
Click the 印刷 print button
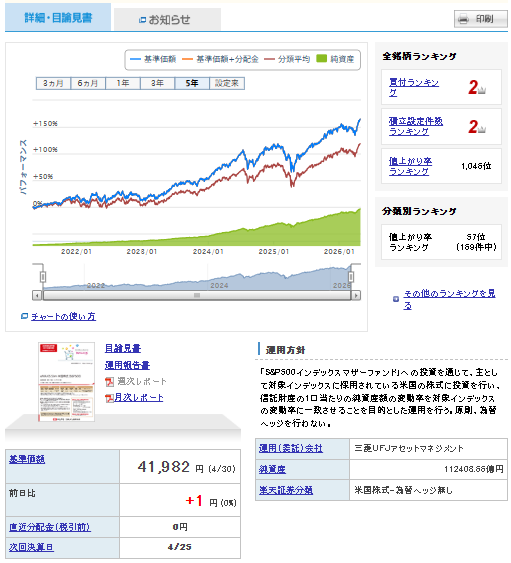click(x=480, y=19)
